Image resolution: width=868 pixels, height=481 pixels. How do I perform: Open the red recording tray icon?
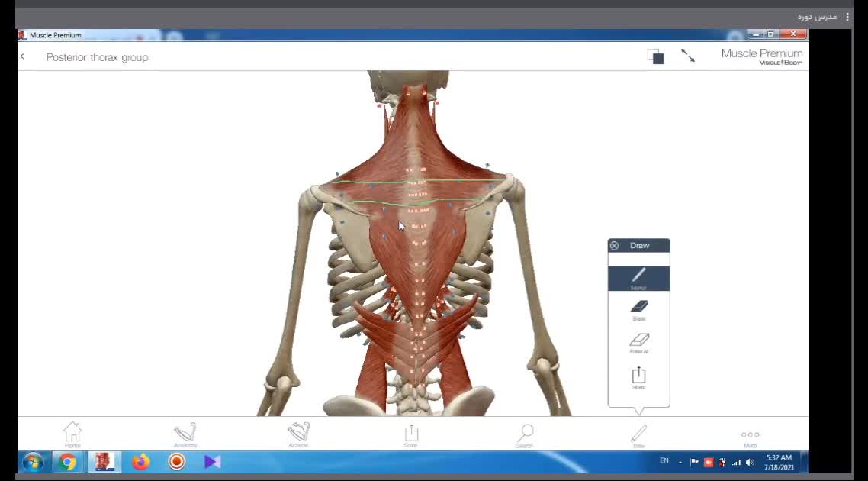[x=709, y=462]
